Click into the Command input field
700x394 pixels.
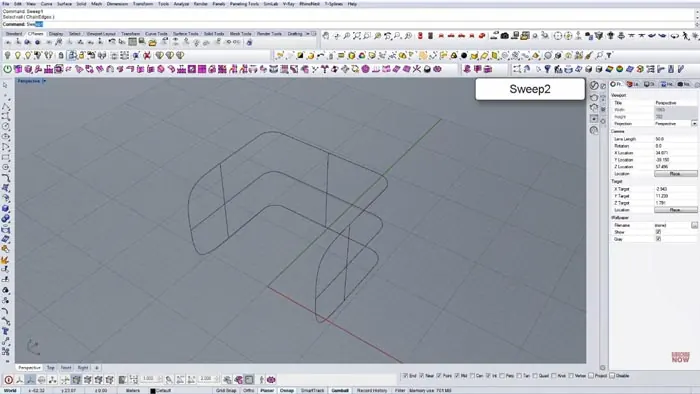coord(348,24)
